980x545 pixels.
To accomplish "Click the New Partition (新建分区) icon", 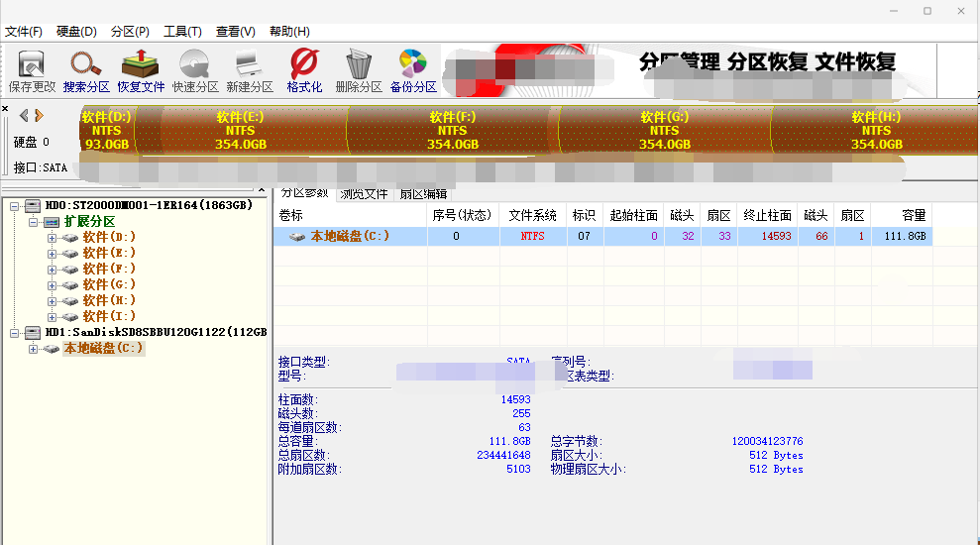I will pyautogui.click(x=249, y=63).
